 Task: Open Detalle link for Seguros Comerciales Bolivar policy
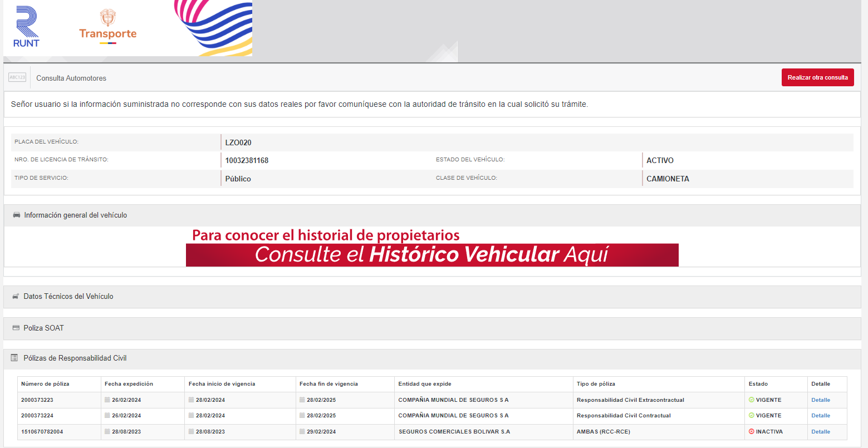coord(820,431)
